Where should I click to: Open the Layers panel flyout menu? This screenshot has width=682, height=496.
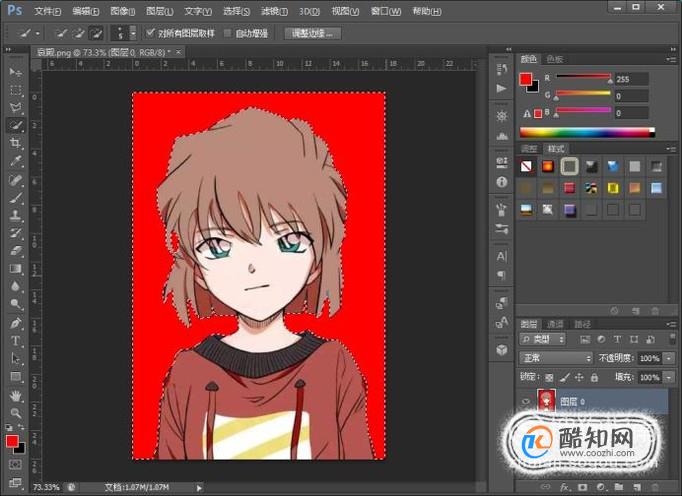[x=671, y=324]
